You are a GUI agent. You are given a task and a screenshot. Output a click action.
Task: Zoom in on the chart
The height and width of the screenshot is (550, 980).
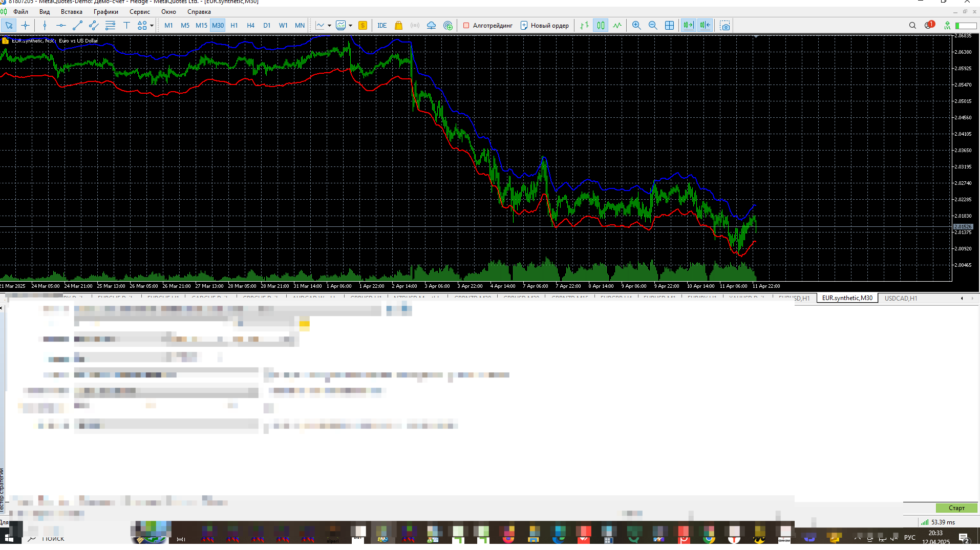tap(636, 25)
